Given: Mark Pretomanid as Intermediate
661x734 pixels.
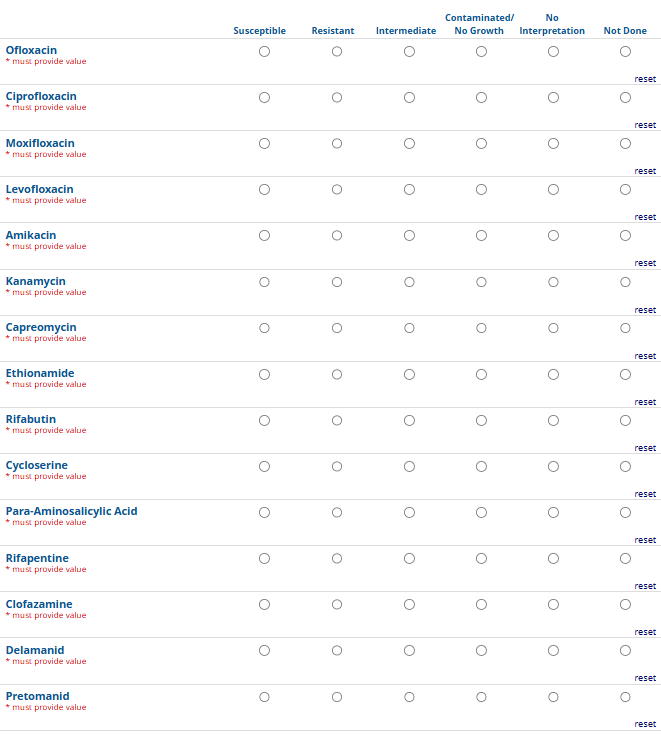Looking at the screenshot, I should pos(409,696).
